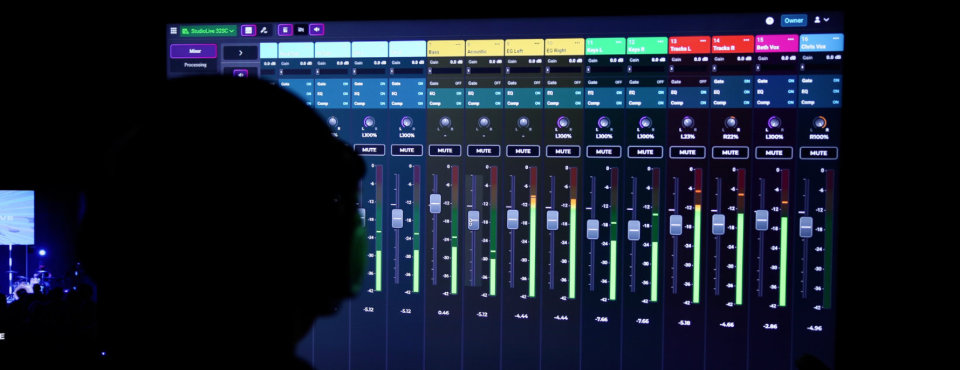Open the StudioLive 32SC device dropdown
Screen dimensions: 960x370
(x=208, y=31)
